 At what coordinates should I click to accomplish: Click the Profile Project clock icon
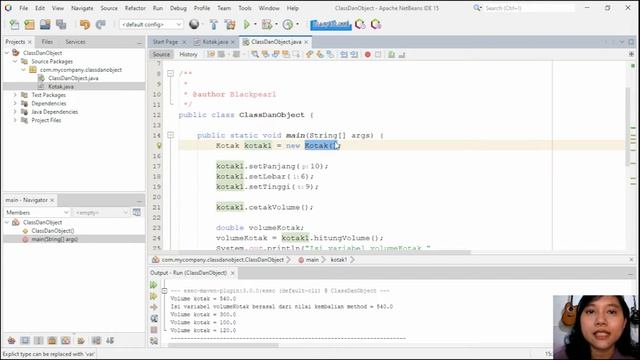pos(288,24)
